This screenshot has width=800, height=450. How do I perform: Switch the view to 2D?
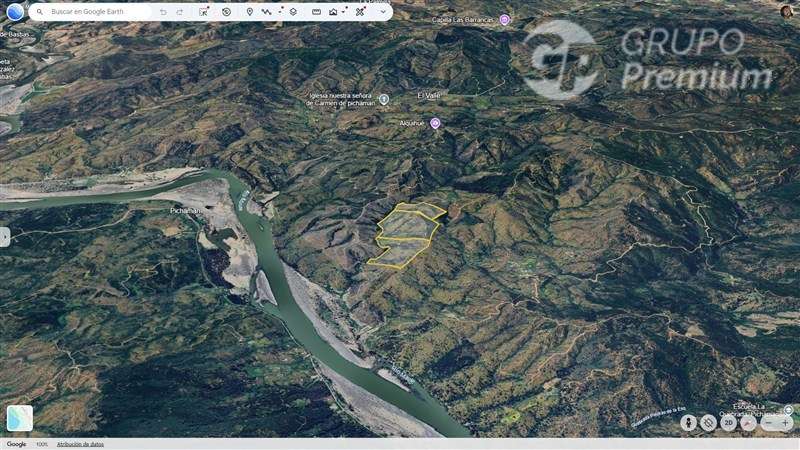click(x=729, y=422)
